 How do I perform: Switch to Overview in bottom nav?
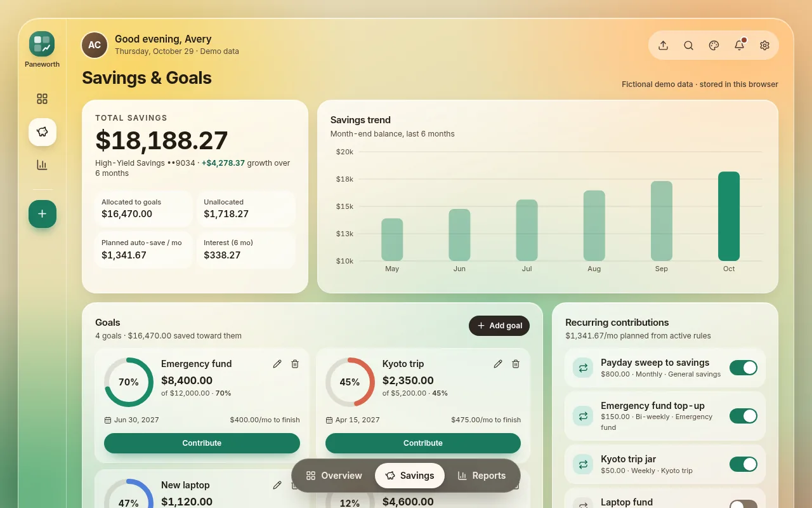(334, 476)
